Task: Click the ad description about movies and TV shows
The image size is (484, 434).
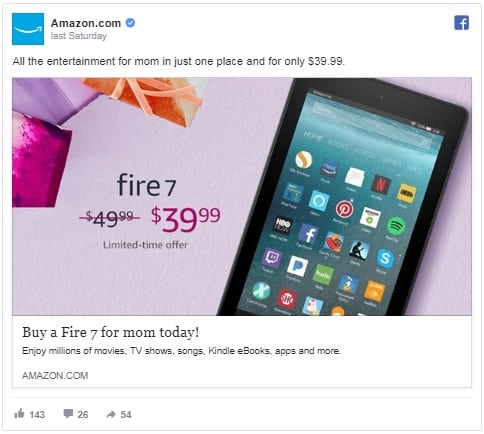Action: click(182, 351)
